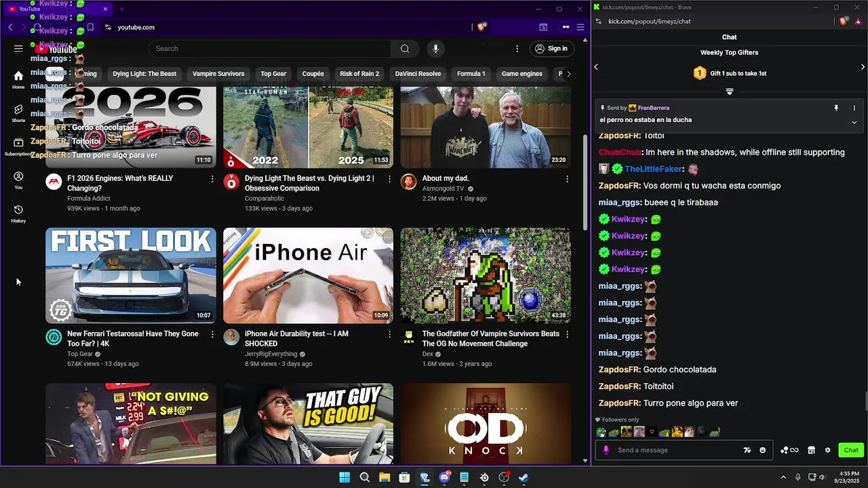Open options for Dying Light comparison video
868x488 pixels.
(389, 179)
